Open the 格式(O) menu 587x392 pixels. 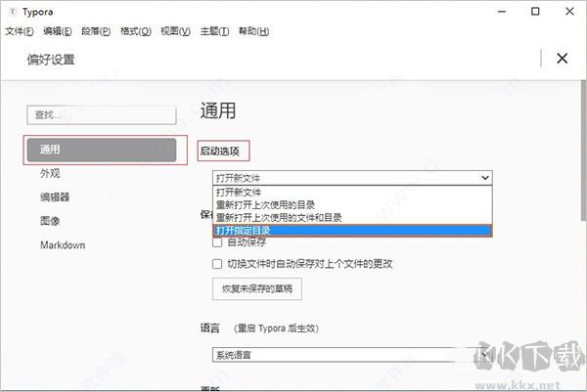(136, 31)
